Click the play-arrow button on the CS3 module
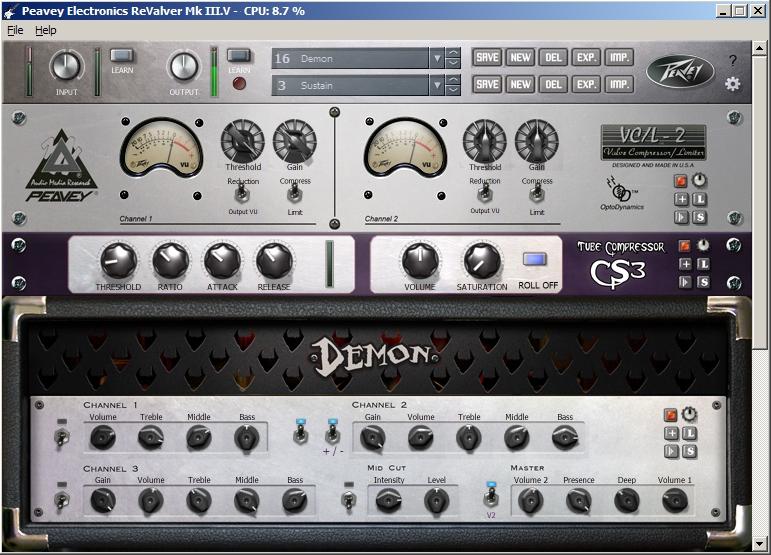The width and height of the screenshot is (771, 555). point(685,282)
